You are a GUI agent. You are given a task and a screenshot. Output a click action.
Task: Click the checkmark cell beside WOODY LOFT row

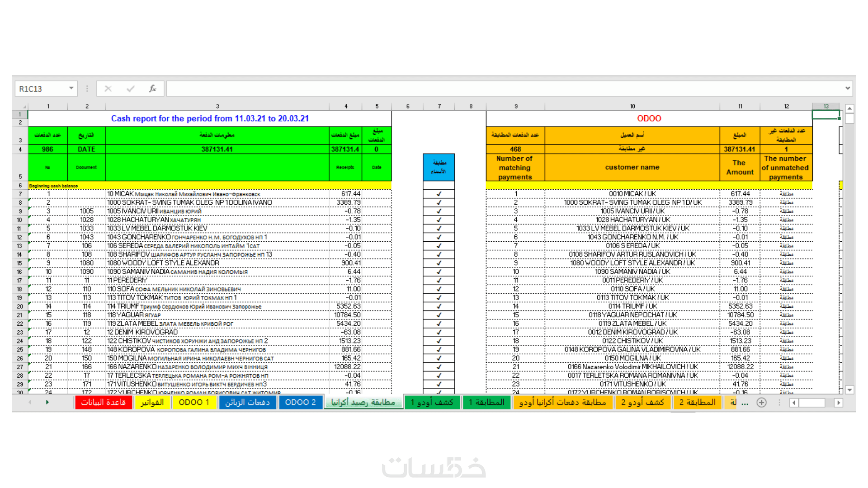(x=439, y=263)
